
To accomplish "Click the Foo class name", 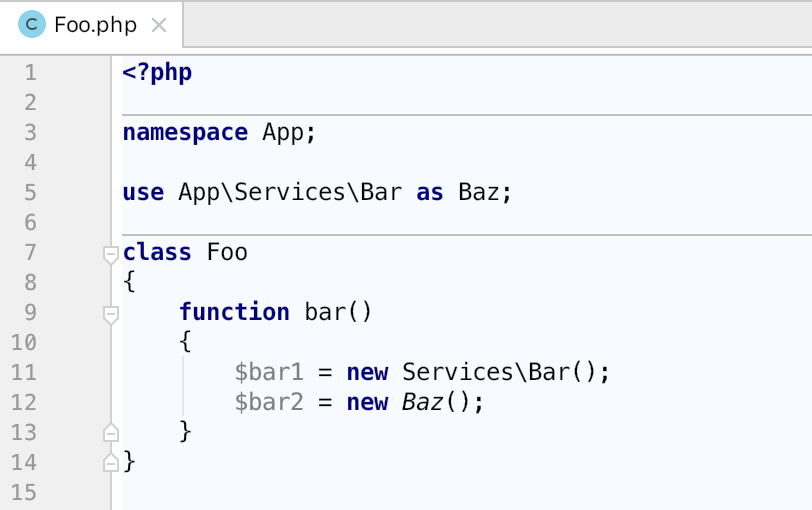I will point(227,252).
